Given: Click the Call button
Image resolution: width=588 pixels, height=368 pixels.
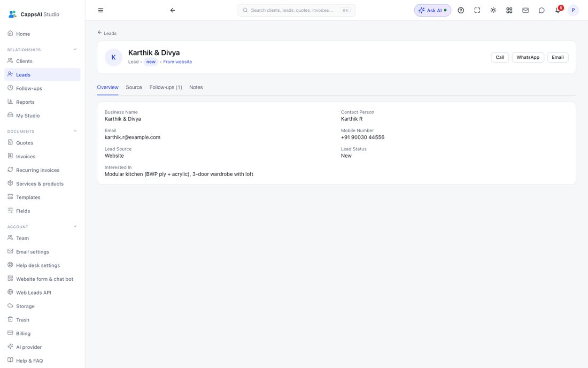Looking at the screenshot, I should (x=500, y=57).
